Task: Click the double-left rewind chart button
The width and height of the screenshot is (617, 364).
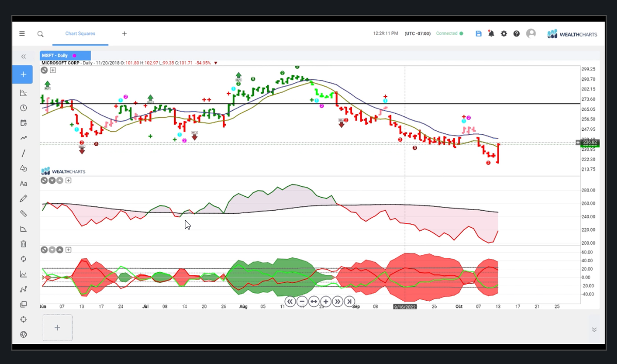Action: (x=290, y=302)
